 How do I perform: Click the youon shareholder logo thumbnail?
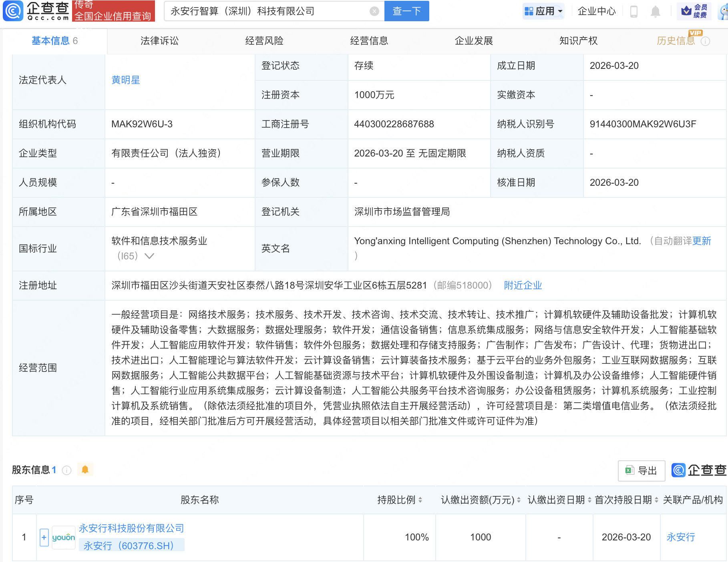(63, 537)
